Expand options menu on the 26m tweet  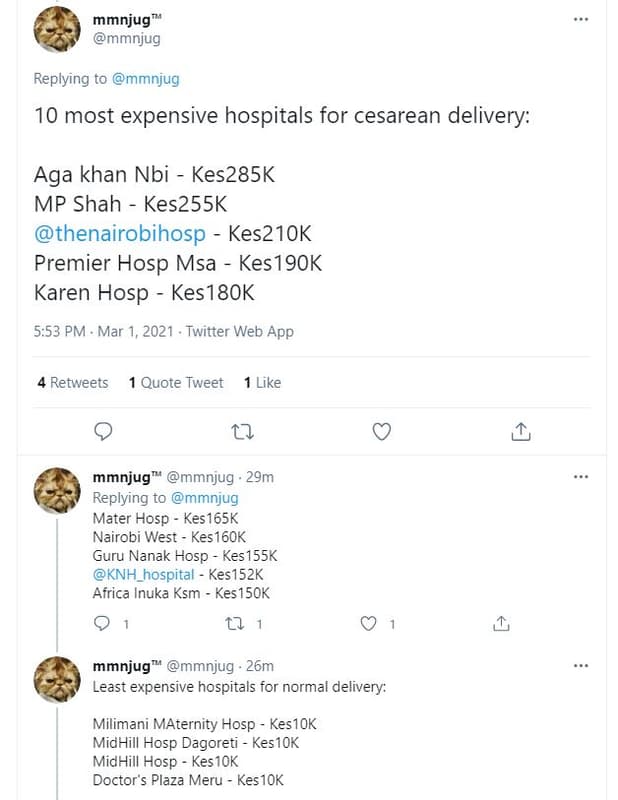[x=580, y=666]
